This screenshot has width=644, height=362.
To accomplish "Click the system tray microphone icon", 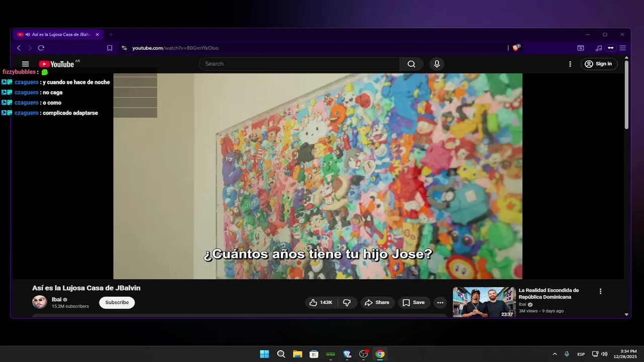I will click(567, 354).
